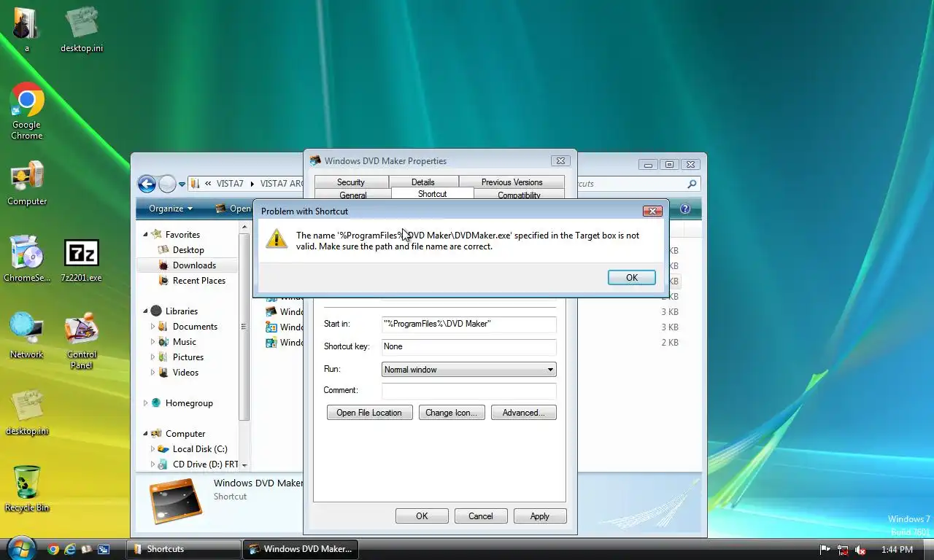This screenshot has height=560, width=934.
Task: Select the Computer desktop icon
Action: click(x=27, y=182)
